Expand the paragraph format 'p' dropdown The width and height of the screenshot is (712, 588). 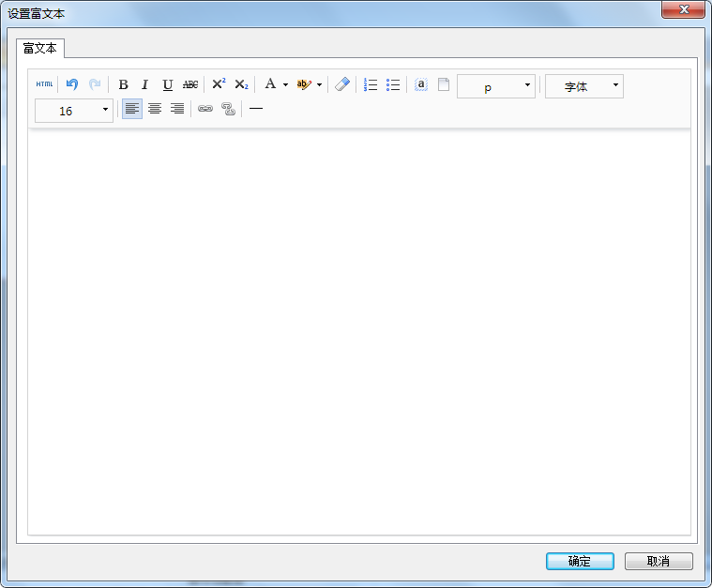pyautogui.click(x=527, y=86)
